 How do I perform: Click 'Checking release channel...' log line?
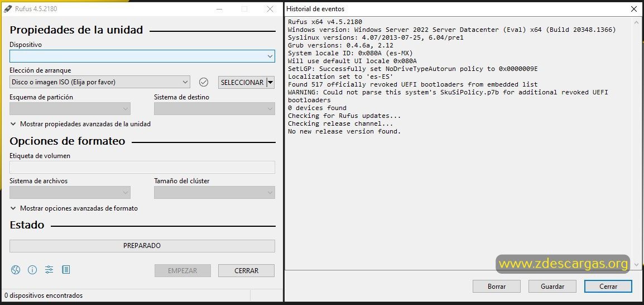tap(340, 123)
